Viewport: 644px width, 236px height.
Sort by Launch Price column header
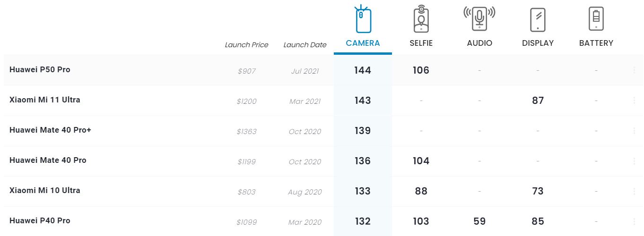[246, 45]
